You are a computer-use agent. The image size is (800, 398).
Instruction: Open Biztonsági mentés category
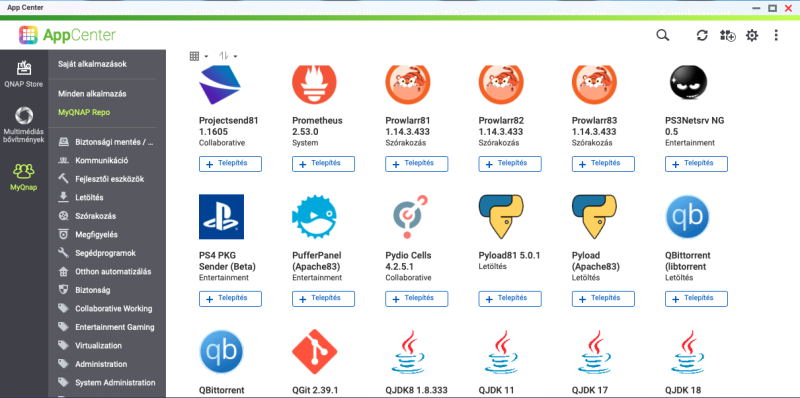107,142
